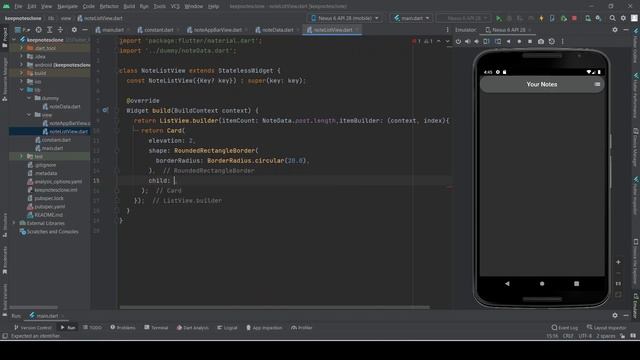Open the Navigate menu
Viewport: 640px width, 360px height.
[67, 7]
